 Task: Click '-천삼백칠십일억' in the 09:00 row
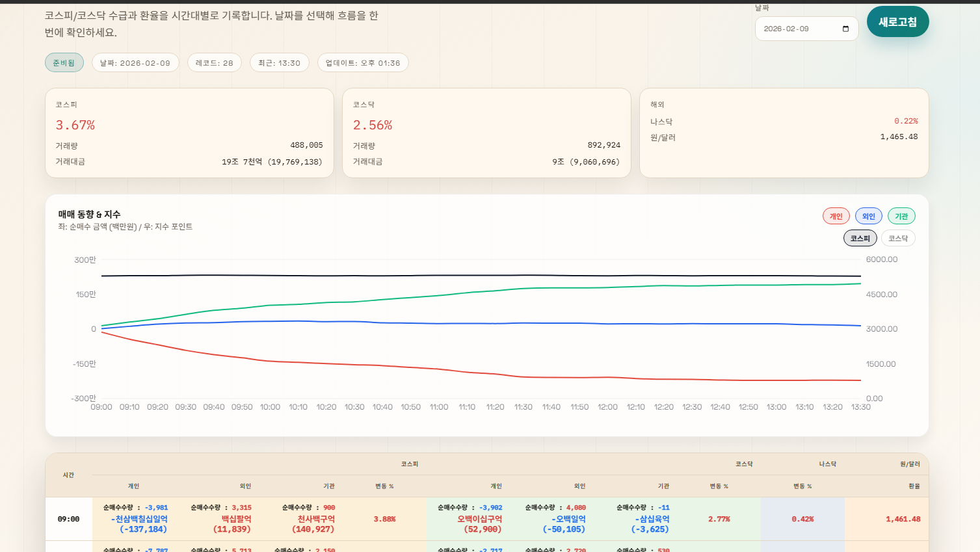pyautogui.click(x=139, y=519)
